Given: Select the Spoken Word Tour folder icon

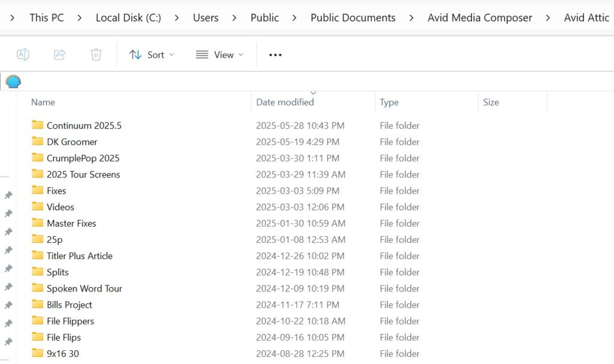Looking at the screenshot, I should click(38, 288).
